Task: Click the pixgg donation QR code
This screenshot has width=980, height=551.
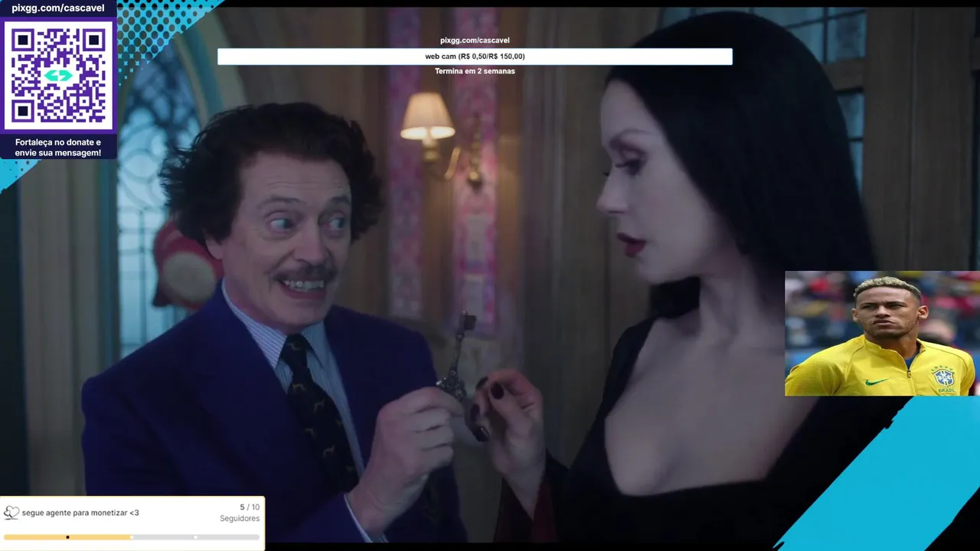Action: click(x=58, y=75)
